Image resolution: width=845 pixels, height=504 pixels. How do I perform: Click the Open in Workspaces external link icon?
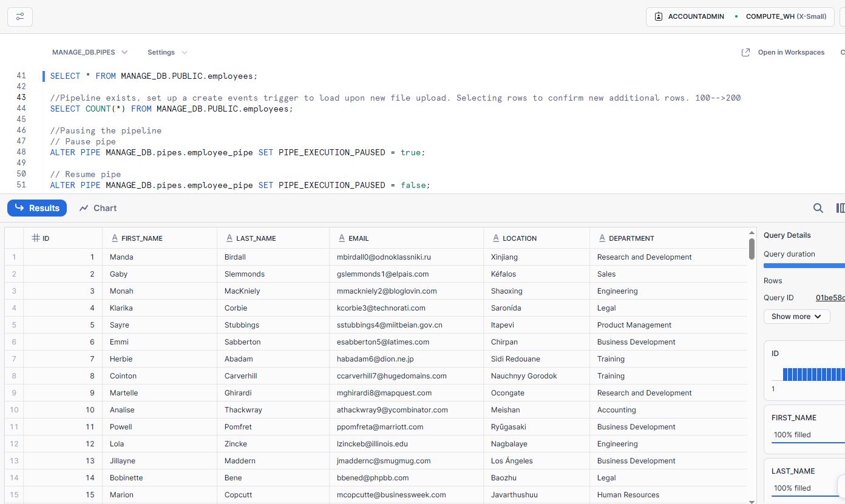745,52
